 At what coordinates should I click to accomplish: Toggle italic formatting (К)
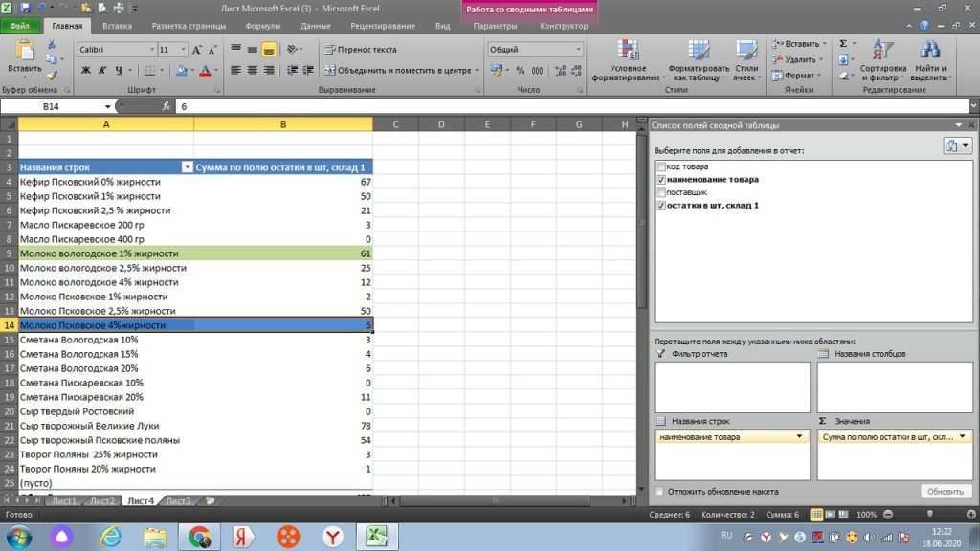101,71
